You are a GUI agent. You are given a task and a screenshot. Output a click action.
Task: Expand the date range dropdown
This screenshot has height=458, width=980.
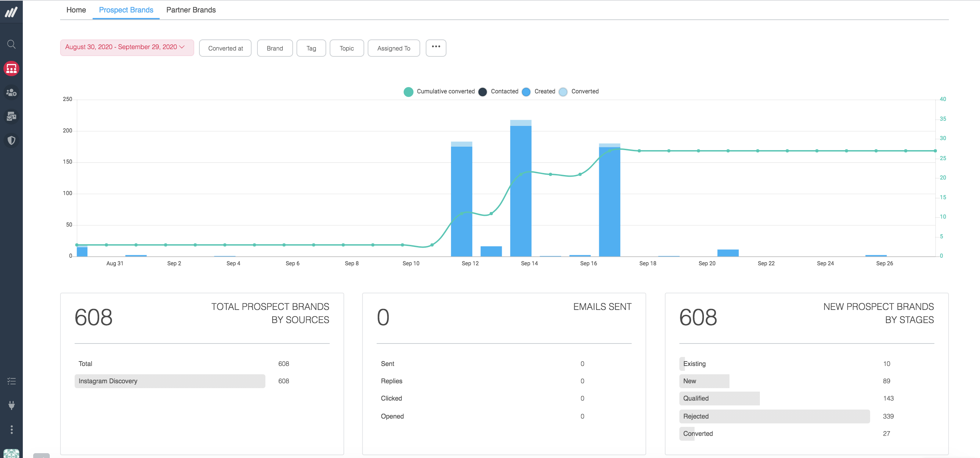(127, 47)
